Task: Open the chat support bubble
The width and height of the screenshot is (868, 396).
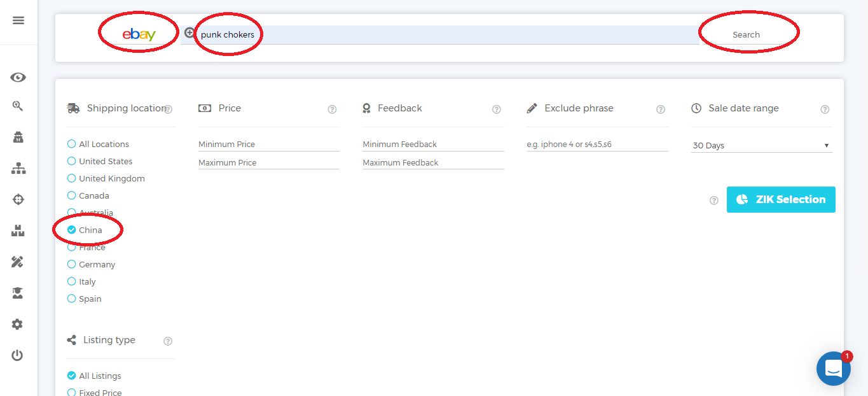Action: (833, 369)
